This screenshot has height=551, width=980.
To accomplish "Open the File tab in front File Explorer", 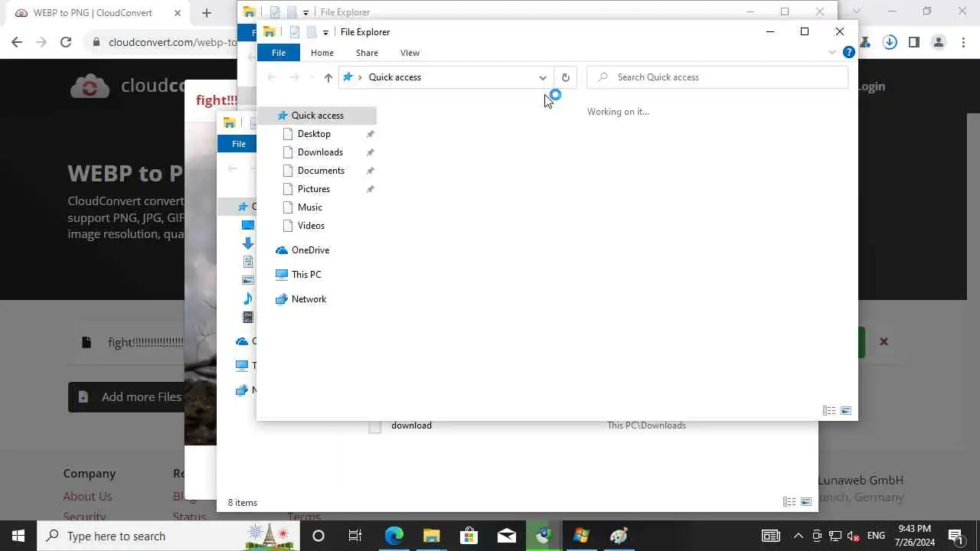I will click(x=279, y=53).
